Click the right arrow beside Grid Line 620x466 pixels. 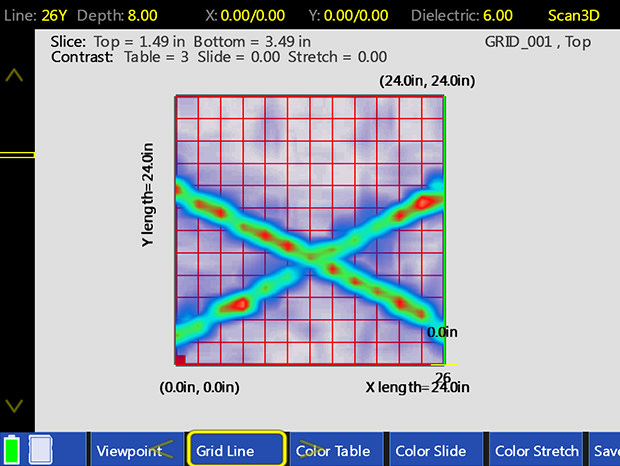point(310,451)
